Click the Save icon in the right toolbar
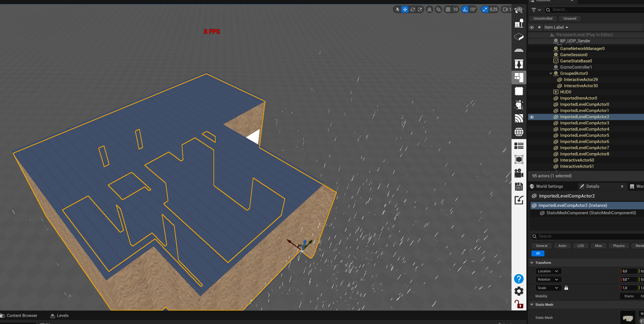 (x=519, y=187)
